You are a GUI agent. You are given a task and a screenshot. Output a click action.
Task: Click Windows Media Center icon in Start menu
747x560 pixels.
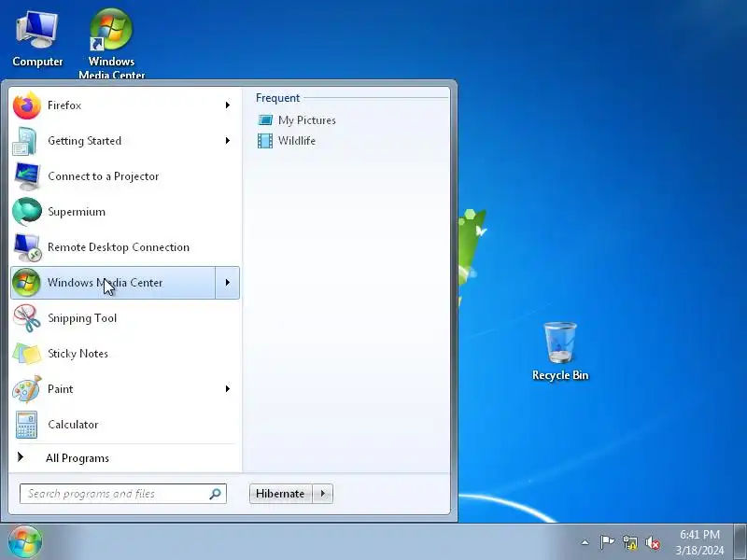pyautogui.click(x=26, y=283)
